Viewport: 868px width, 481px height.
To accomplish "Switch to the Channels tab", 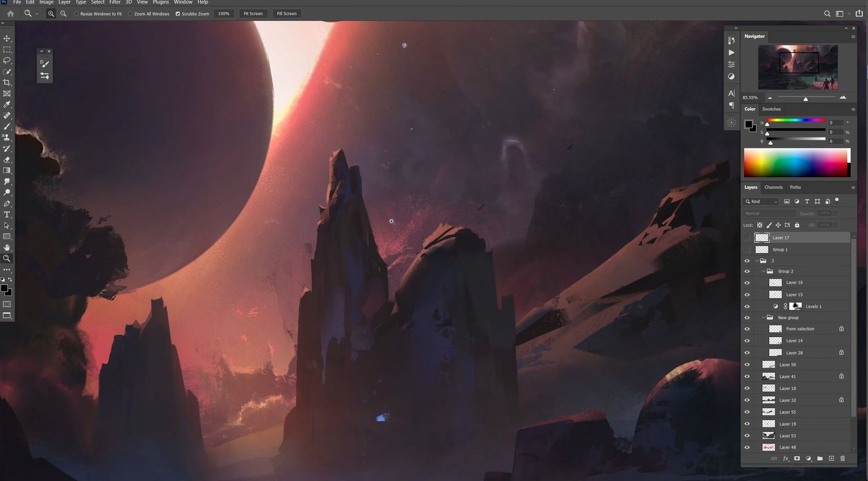I will coord(773,187).
